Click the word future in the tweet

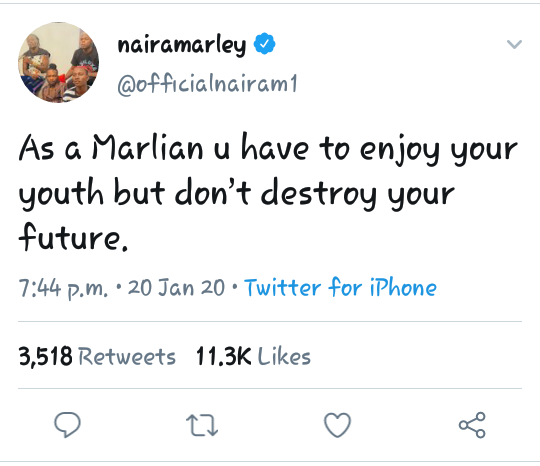70,237
